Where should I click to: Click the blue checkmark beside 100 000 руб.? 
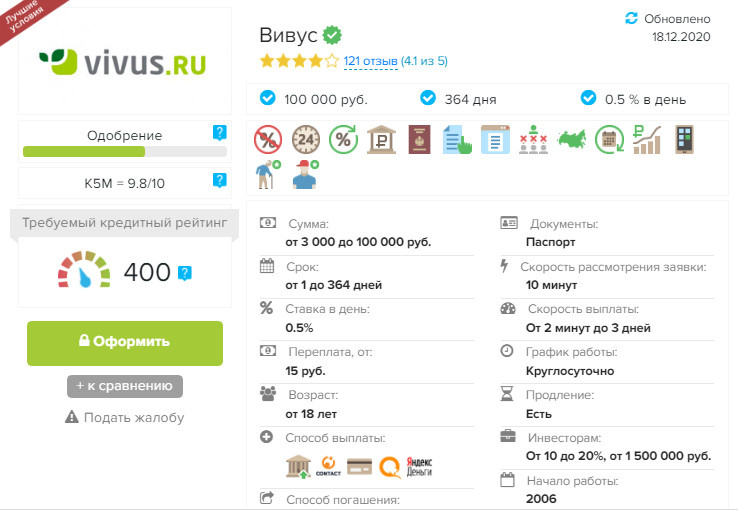coord(267,98)
